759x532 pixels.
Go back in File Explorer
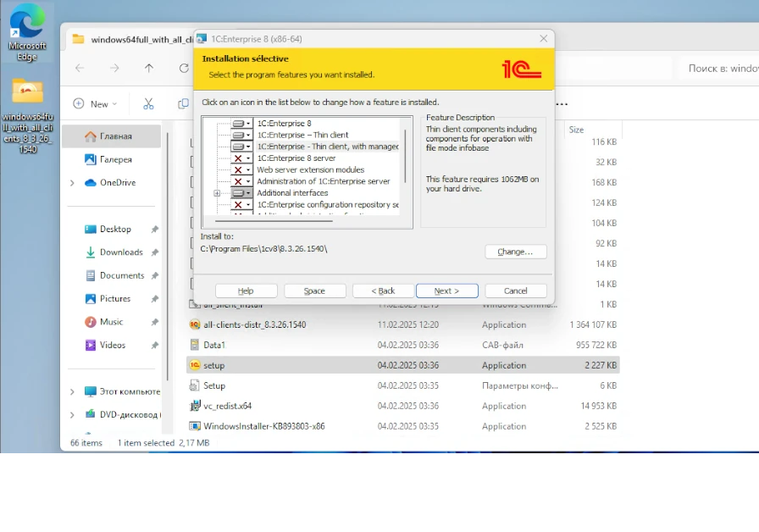pos(80,69)
